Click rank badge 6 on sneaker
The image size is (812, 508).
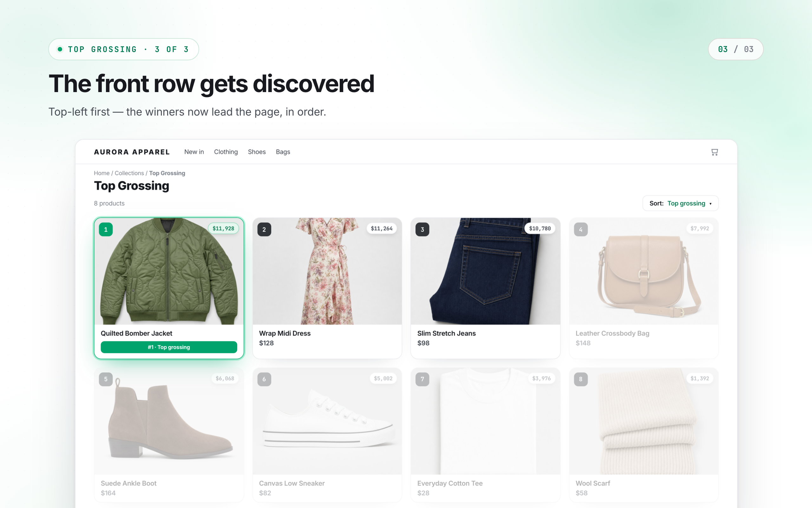click(x=264, y=379)
